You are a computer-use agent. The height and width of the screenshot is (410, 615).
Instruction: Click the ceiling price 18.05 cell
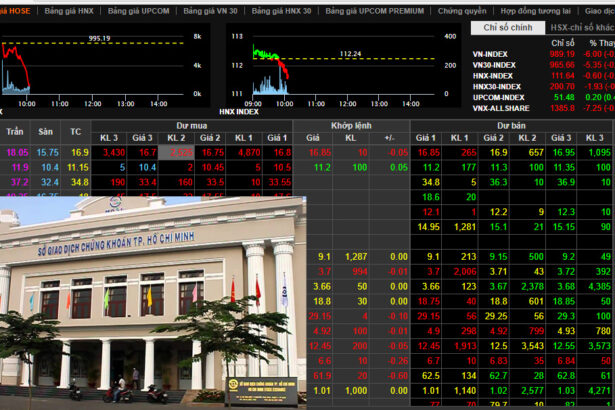point(16,153)
